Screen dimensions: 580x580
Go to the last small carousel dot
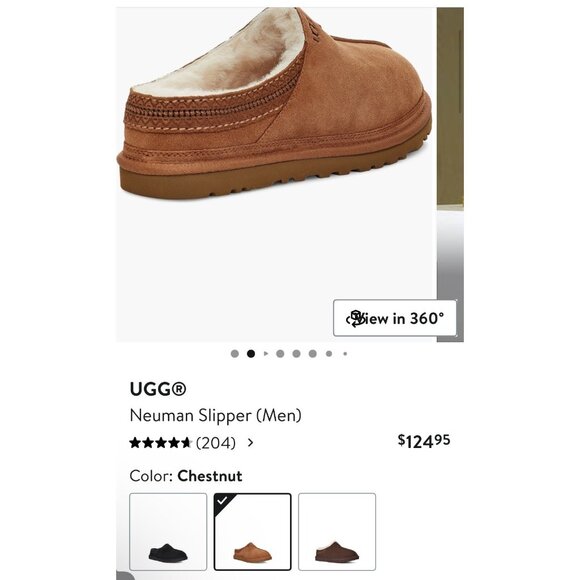(x=345, y=354)
